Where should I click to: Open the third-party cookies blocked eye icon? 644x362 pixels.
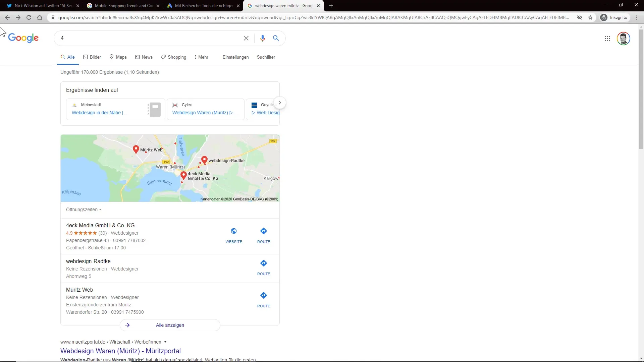click(580, 17)
